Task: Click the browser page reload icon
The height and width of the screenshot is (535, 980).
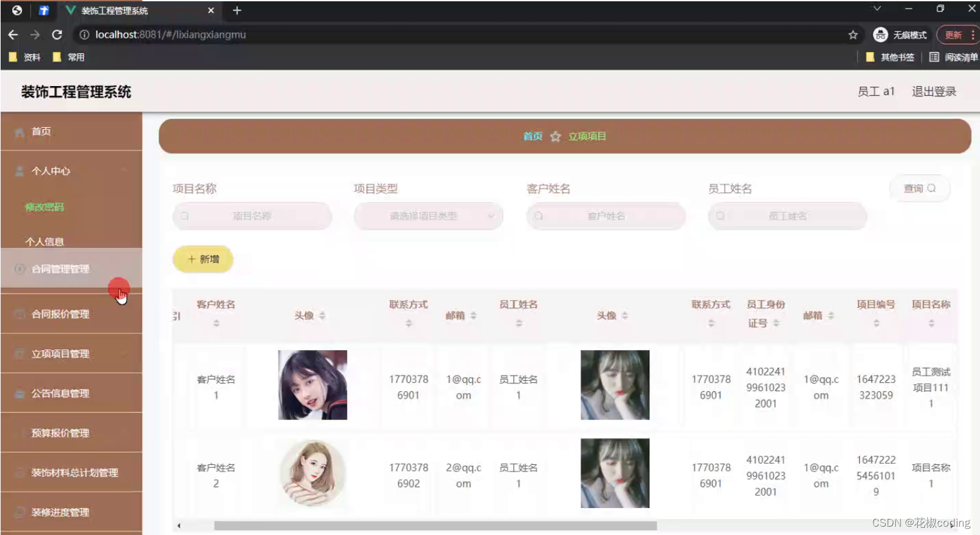Action: point(56,35)
